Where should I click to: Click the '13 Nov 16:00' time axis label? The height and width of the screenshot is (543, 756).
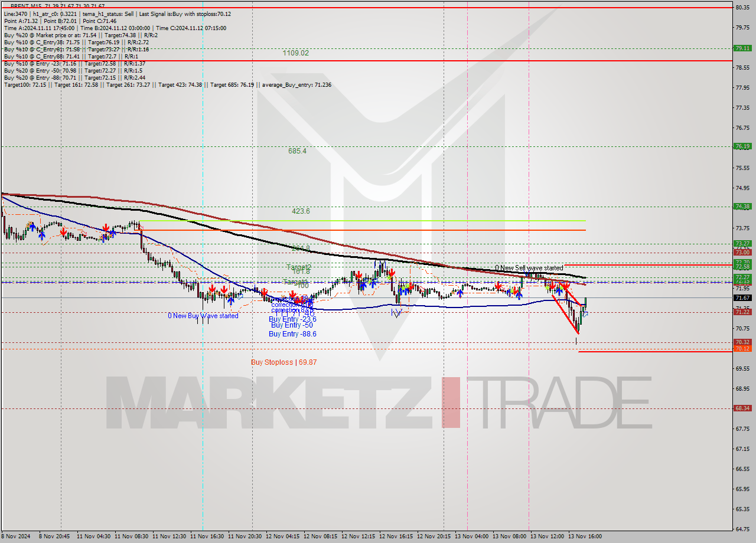click(585, 537)
